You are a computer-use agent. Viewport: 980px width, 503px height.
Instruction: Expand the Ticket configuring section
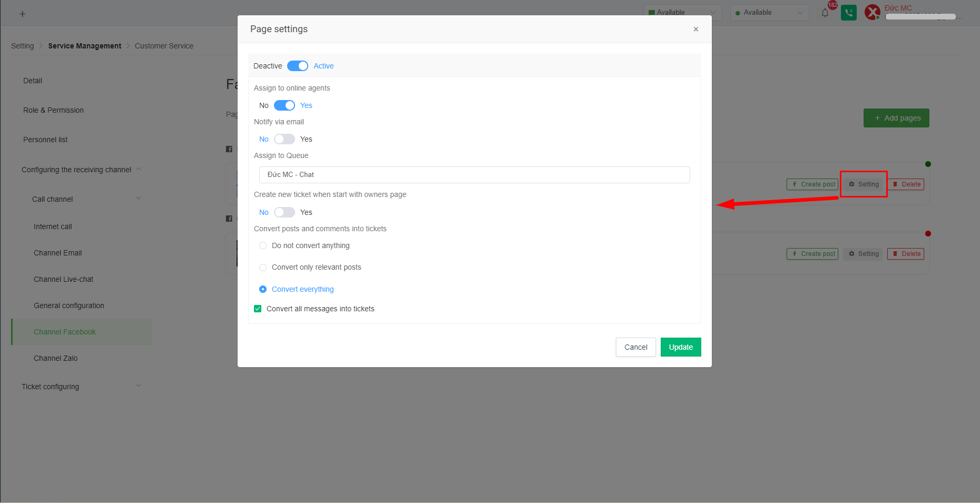point(82,387)
